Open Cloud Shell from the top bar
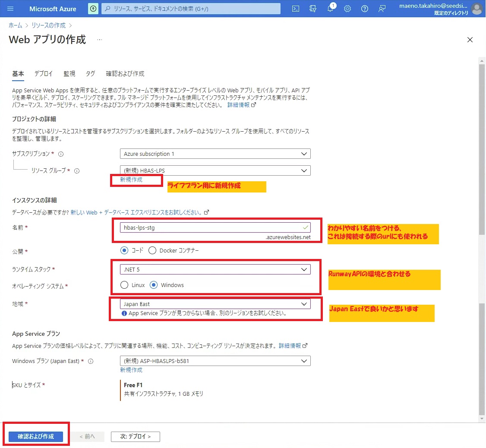The width and height of the screenshot is (486, 448). 296,9
